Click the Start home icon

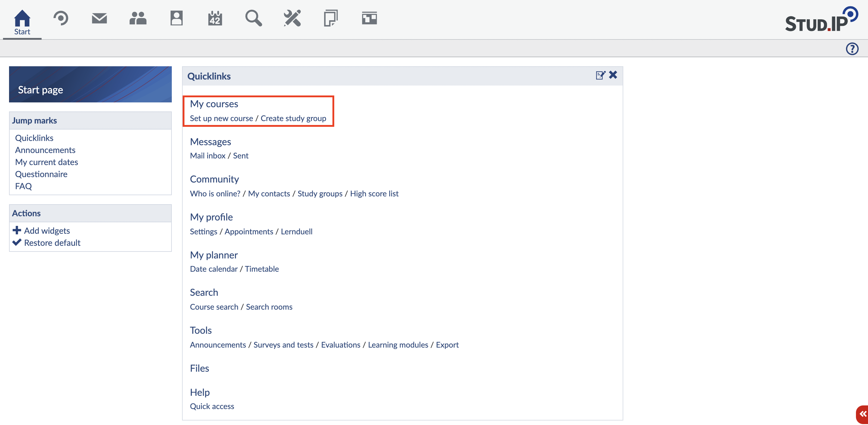point(22,18)
